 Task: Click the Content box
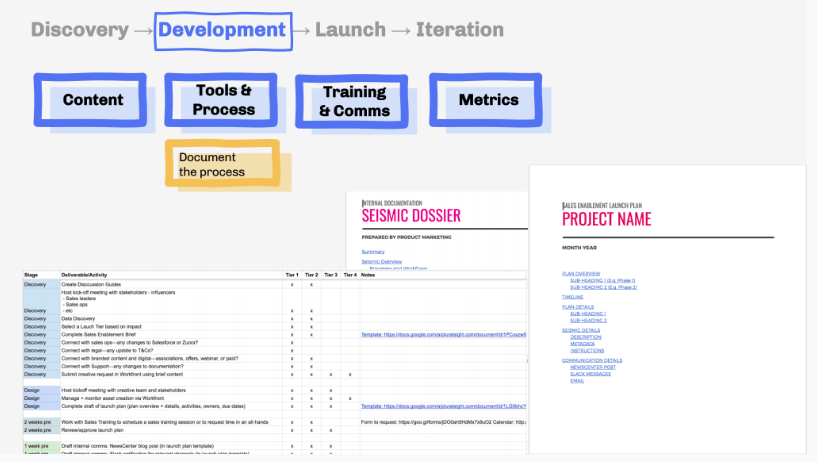pos(90,99)
